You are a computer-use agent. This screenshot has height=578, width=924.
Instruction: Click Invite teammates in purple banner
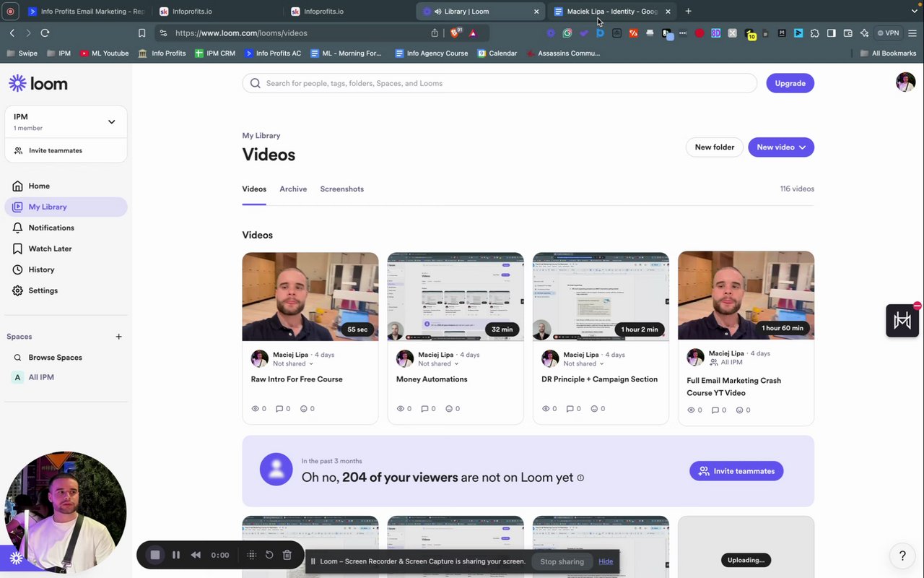[736, 471]
